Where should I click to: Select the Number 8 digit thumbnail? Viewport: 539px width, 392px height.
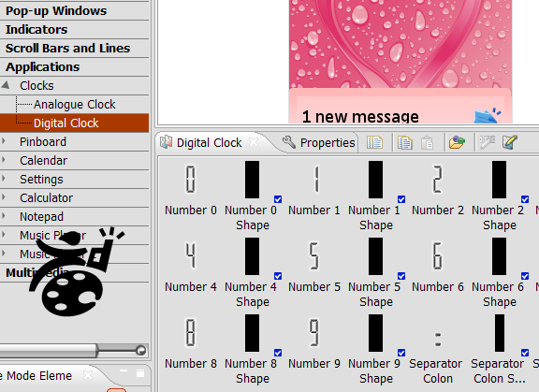click(191, 332)
